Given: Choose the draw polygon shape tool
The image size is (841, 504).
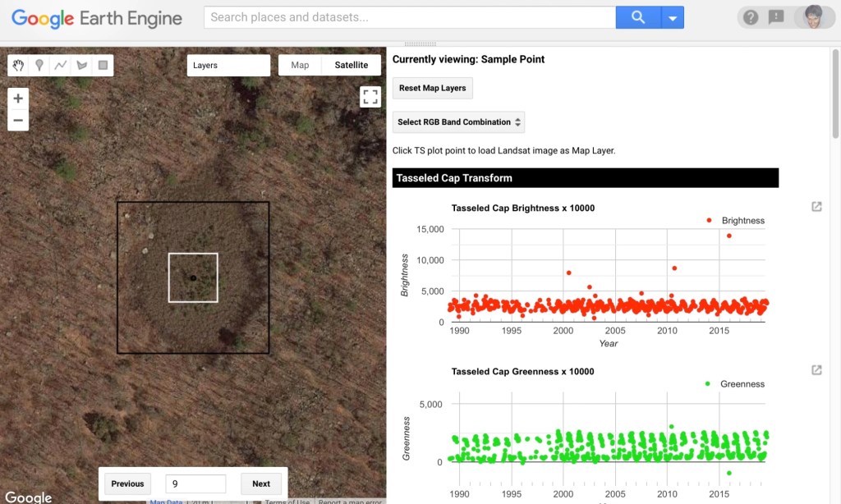Looking at the screenshot, I should coord(82,66).
